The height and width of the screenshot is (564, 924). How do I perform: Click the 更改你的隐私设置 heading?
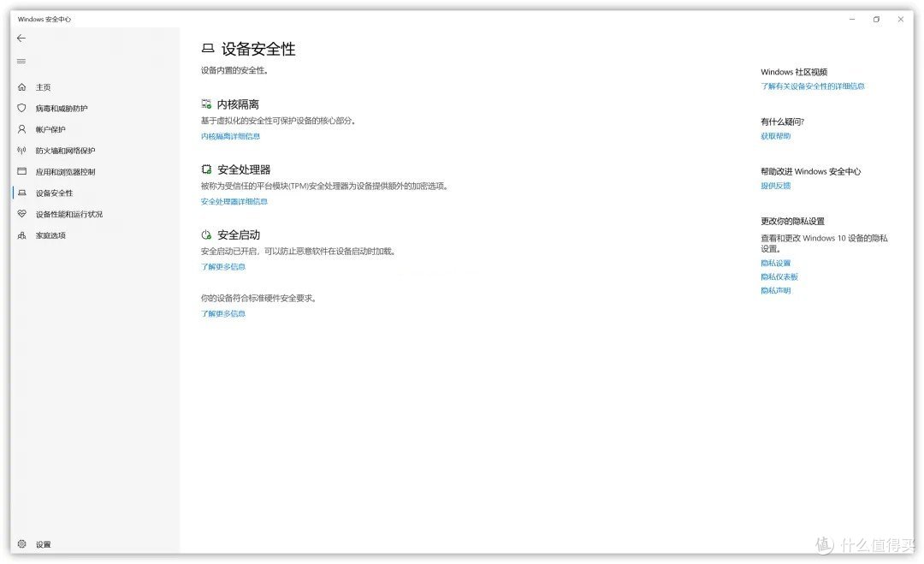(x=792, y=221)
